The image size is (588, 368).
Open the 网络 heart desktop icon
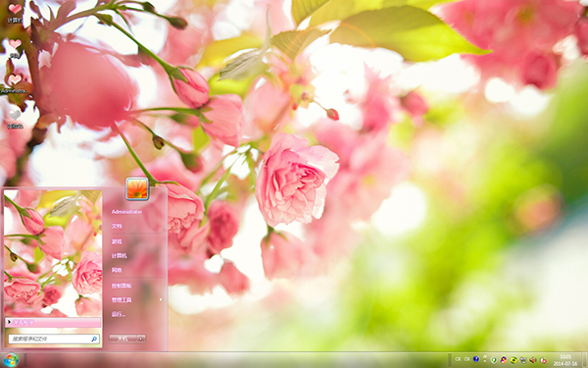15,44
